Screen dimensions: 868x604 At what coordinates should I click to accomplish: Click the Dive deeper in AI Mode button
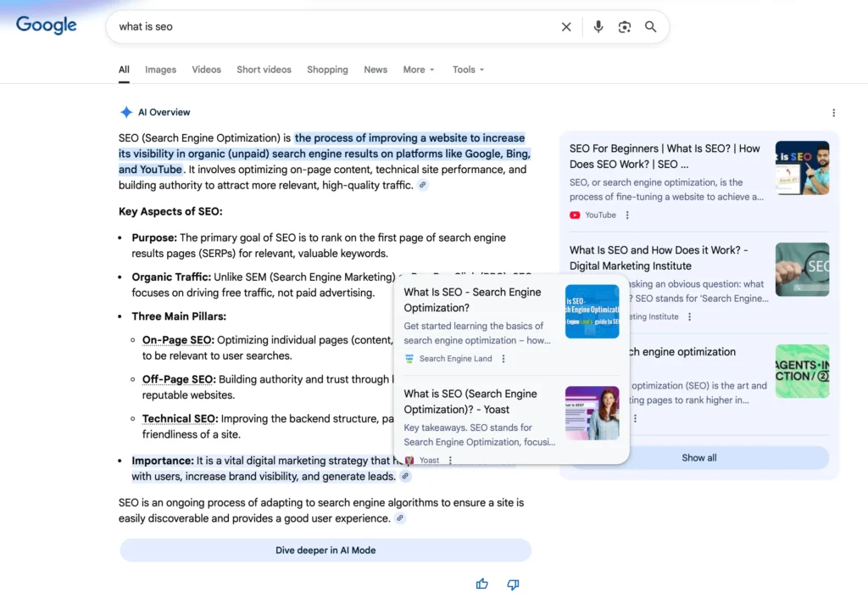click(x=325, y=551)
